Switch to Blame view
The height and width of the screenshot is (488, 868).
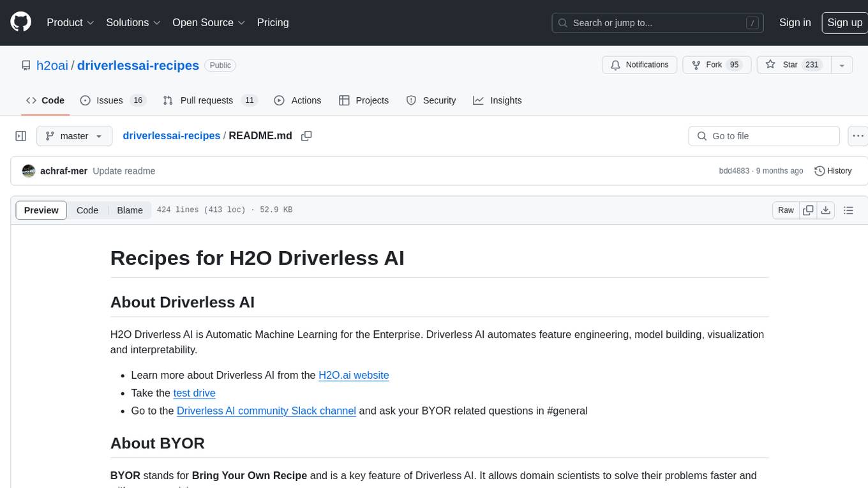[130, 210]
